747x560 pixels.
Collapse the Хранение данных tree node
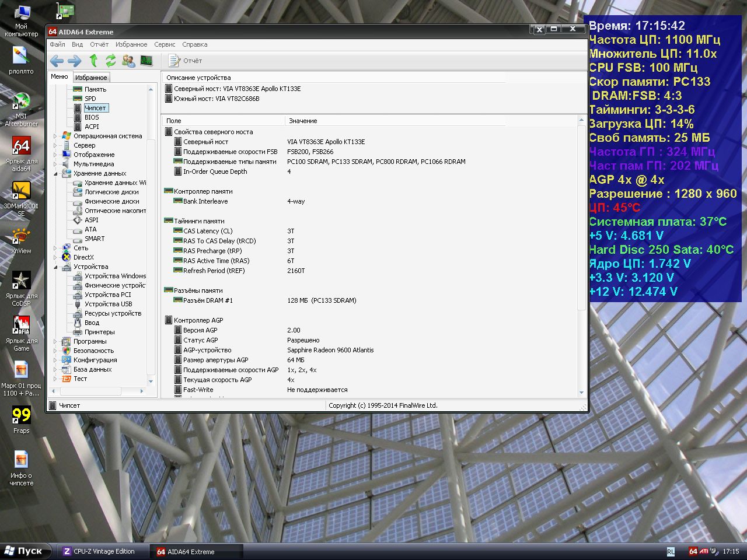point(56,173)
